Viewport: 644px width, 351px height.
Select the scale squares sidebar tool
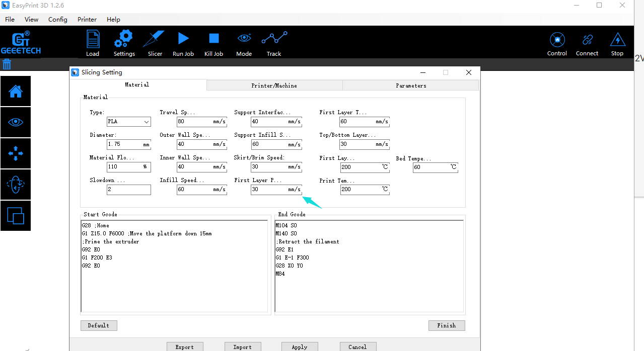click(x=16, y=216)
